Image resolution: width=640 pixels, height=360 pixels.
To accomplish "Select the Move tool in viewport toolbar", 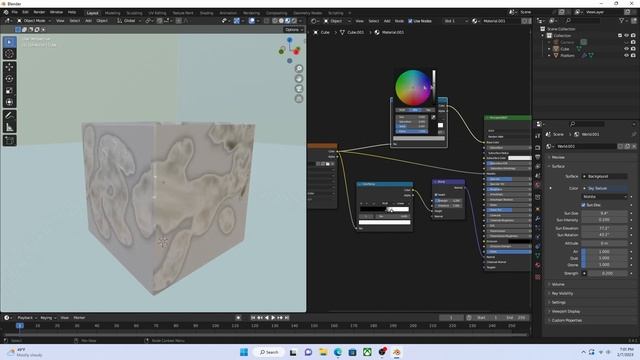I will coord(9,67).
